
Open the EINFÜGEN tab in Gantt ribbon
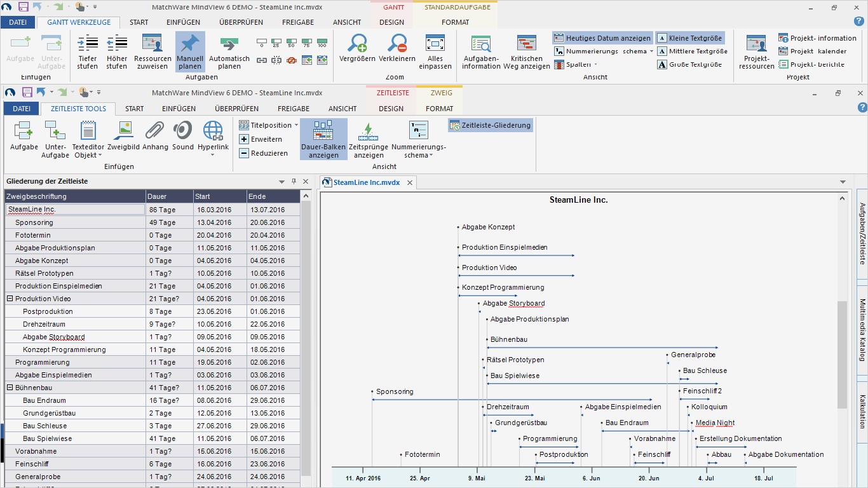(183, 22)
